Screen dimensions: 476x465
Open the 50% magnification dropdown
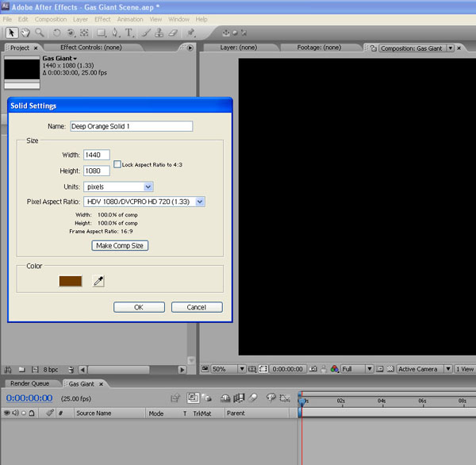(x=225, y=369)
